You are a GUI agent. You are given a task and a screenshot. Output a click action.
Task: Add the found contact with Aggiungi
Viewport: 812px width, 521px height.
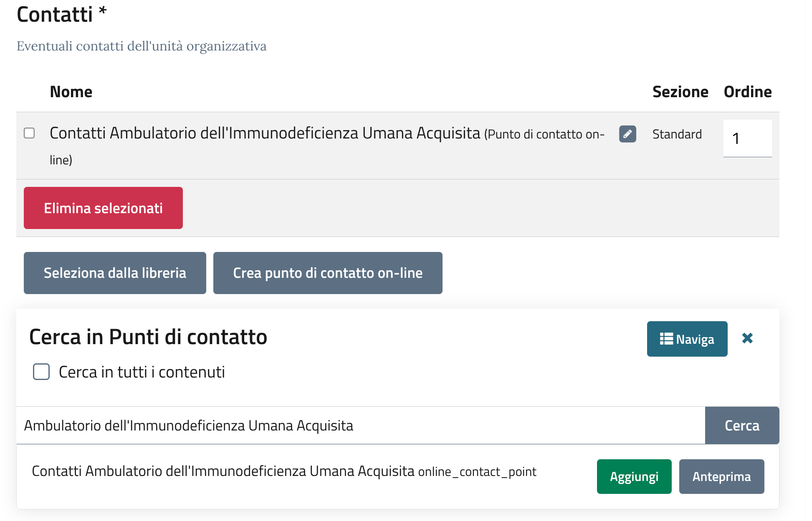tap(634, 476)
